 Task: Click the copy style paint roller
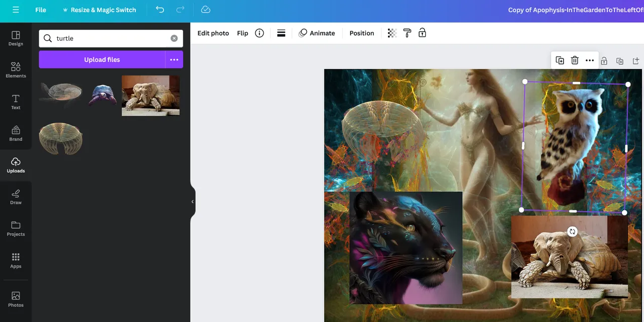pyautogui.click(x=407, y=33)
